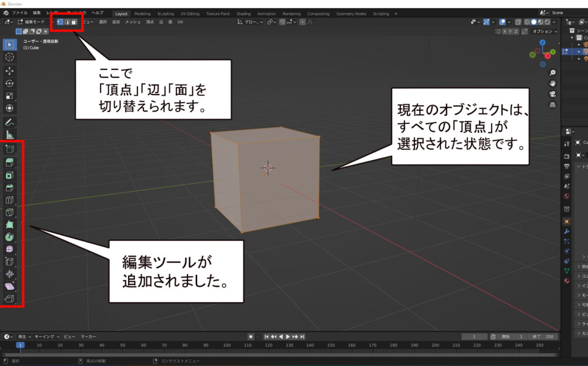Select the Smooth vertices tool
Screen dimensions: 588x366
pyautogui.click(x=10, y=249)
